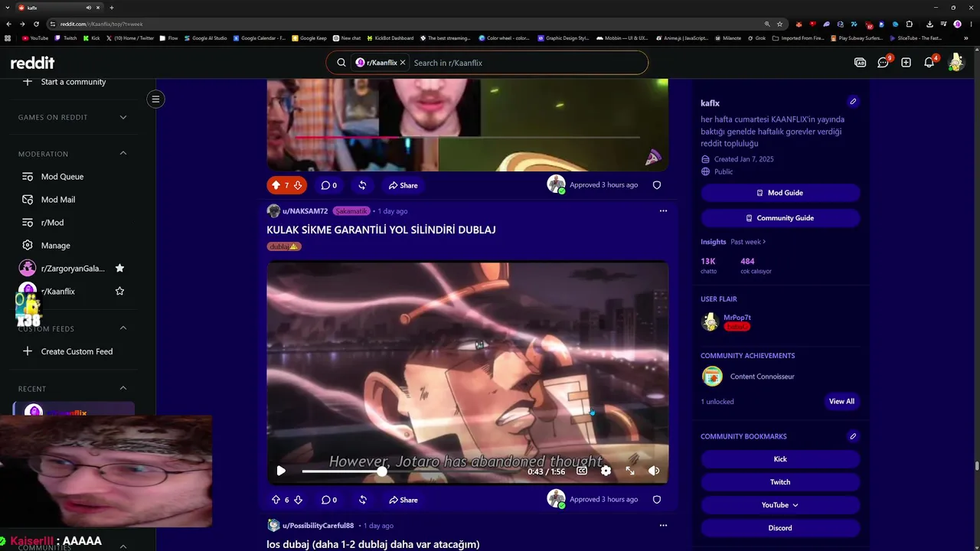This screenshot has width=980, height=551.
Task: Unfavorite r/ZargoryanGala community star
Action: (119, 268)
